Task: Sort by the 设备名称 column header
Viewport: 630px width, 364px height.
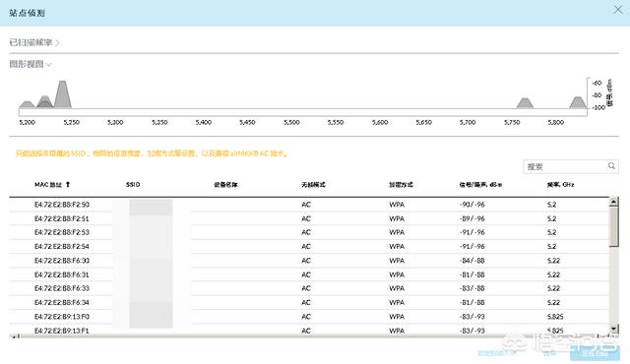Action: tap(225, 185)
